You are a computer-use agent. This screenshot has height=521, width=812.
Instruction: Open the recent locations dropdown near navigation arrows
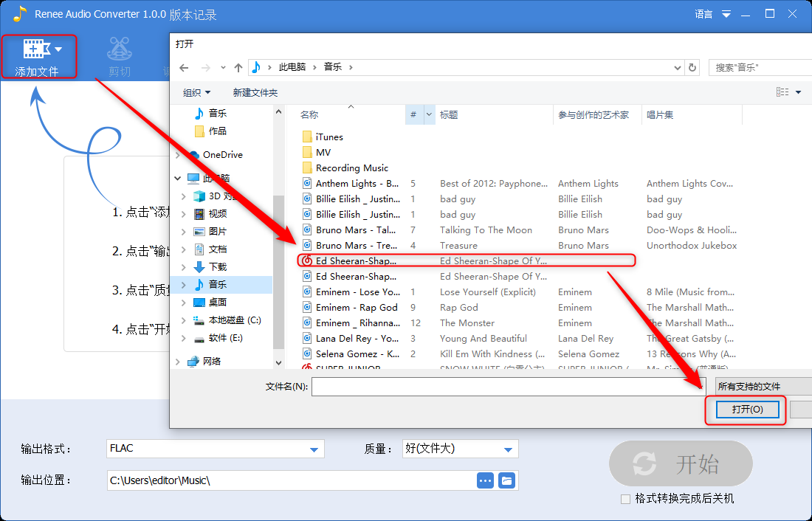tap(223, 67)
